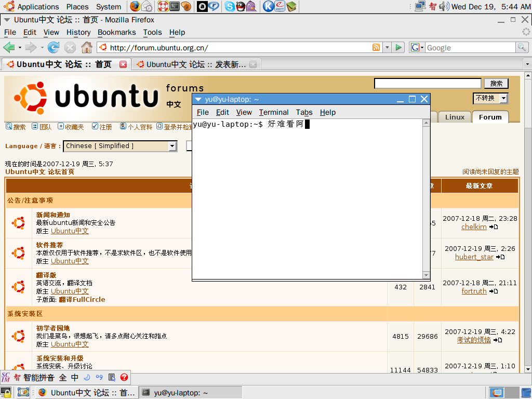Go to Firefox home page icon
This screenshot has width=532, height=399.
[87, 47]
